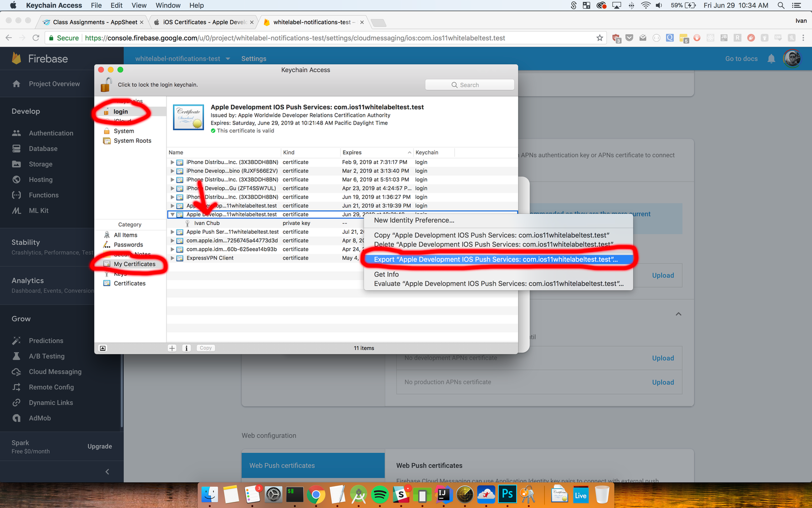Expand the iPhone Develop...bino (RJXF566E2V) certificate
Screen dimensions: 812x508
click(172, 171)
